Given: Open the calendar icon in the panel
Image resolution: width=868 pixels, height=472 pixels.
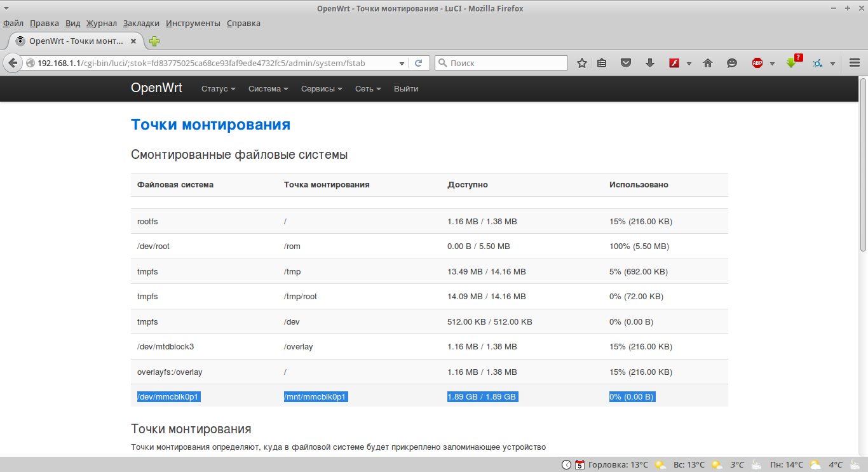Looking at the screenshot, I should click(580, 464).
